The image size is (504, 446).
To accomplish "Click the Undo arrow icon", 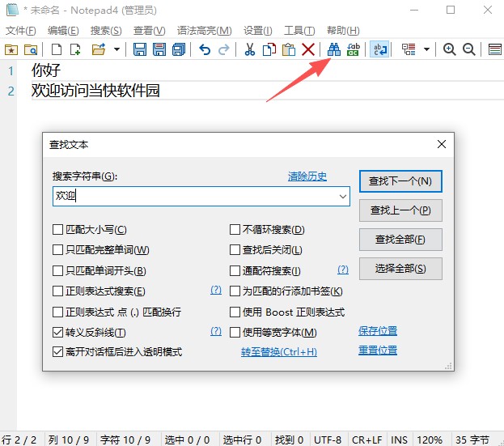I will 205,49.
